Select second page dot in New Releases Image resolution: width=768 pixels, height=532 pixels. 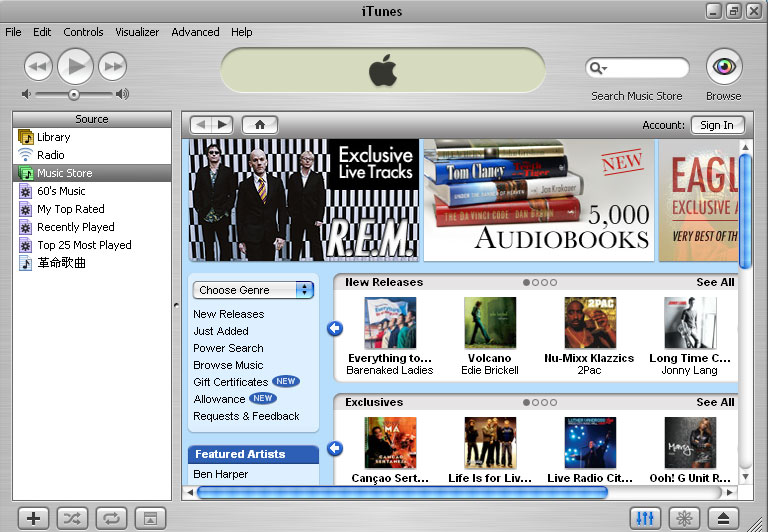[535, 283]
